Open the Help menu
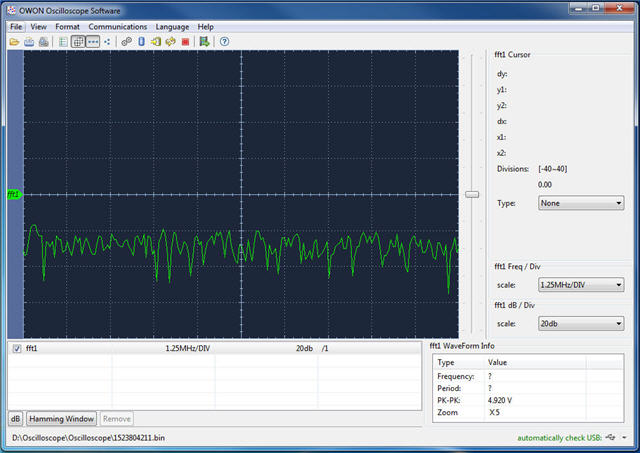 (x=206, y=27)
